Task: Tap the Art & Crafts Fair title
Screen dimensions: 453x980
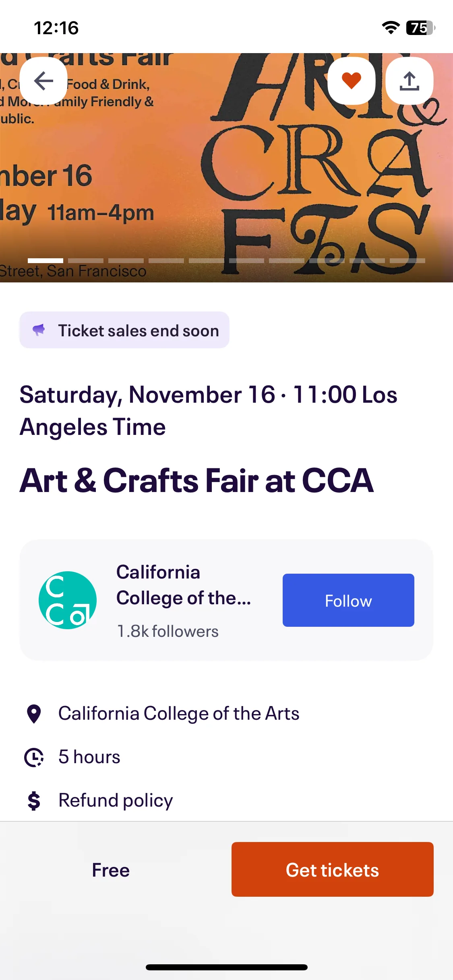Action: [x=197, y=480]
